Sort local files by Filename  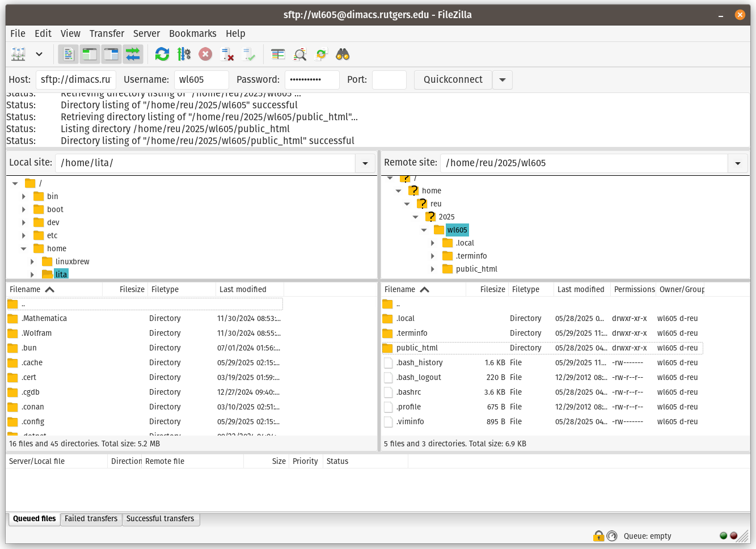54,289
